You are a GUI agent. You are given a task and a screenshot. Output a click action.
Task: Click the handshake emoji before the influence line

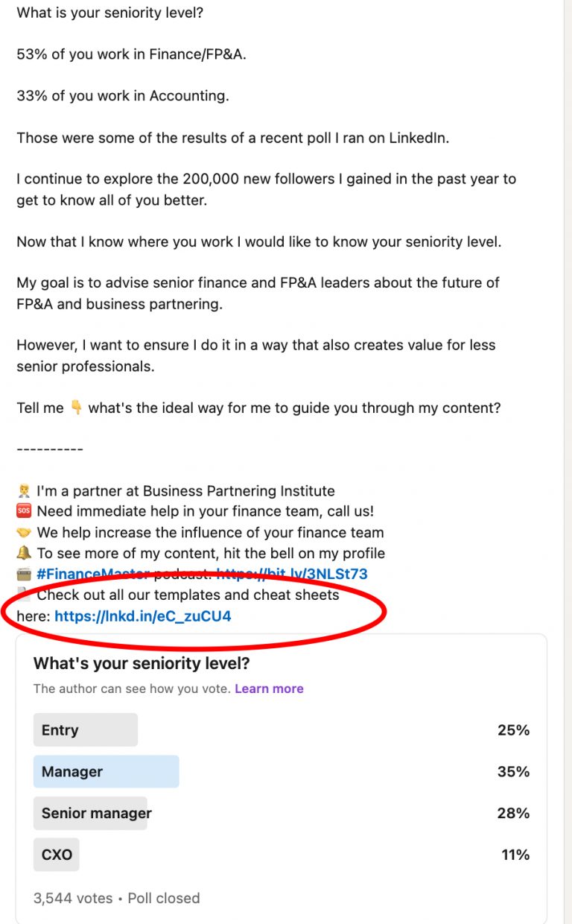pos(24,532)
